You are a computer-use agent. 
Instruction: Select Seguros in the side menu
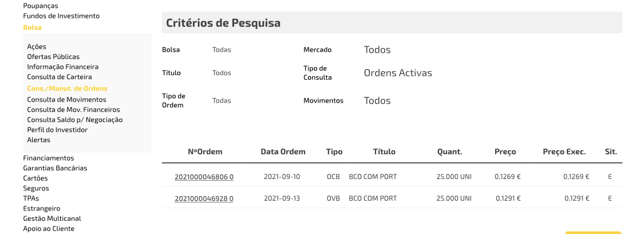coord(36,188)
